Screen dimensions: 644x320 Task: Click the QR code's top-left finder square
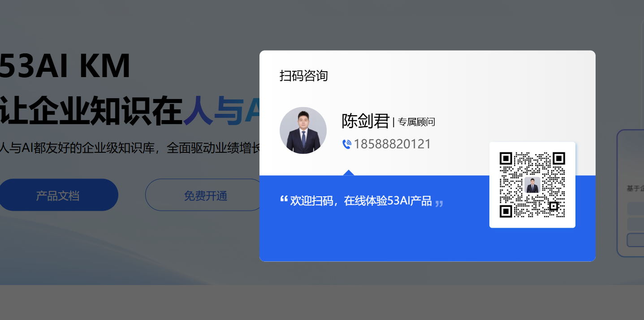[506, 159]
